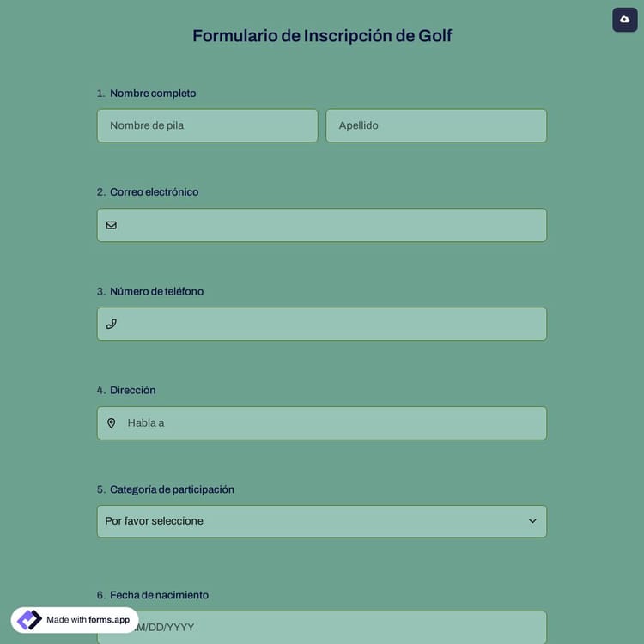Click the forms.app logo icon
The height and width of the screenshot is (644, 644).
pos(29,620)
